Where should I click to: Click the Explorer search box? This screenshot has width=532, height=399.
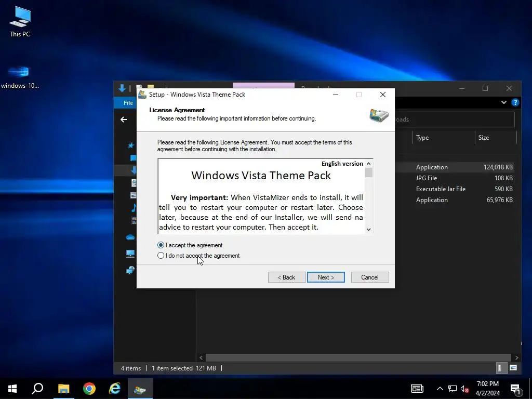click(x=455, y=119)
